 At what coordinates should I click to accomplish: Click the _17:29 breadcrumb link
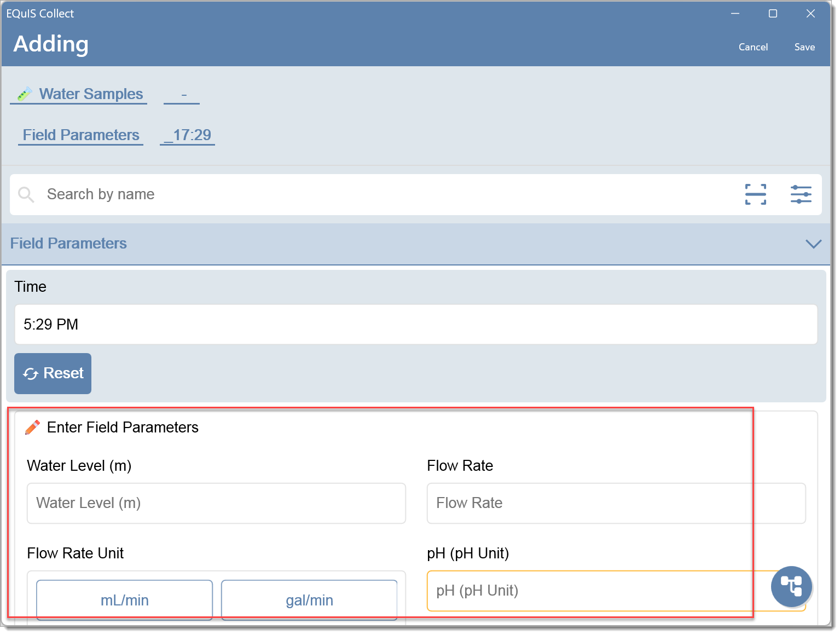[187, 135]
